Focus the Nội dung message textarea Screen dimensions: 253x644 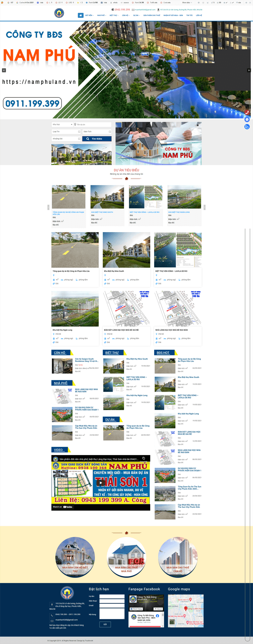point(112,614)
